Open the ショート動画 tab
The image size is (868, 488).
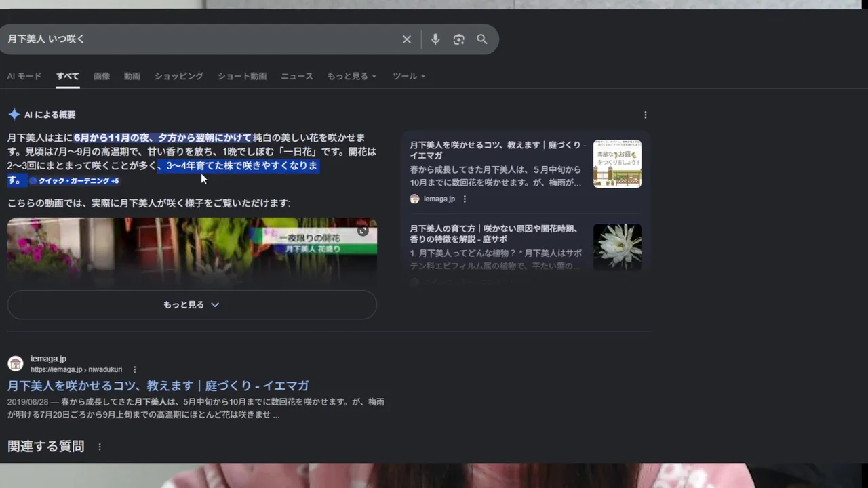[242, 76]
